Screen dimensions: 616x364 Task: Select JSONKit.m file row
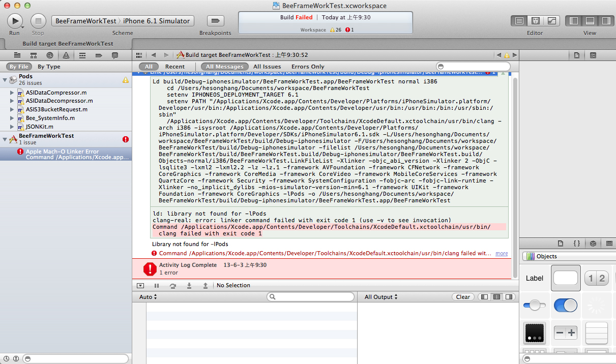[66, 127]
